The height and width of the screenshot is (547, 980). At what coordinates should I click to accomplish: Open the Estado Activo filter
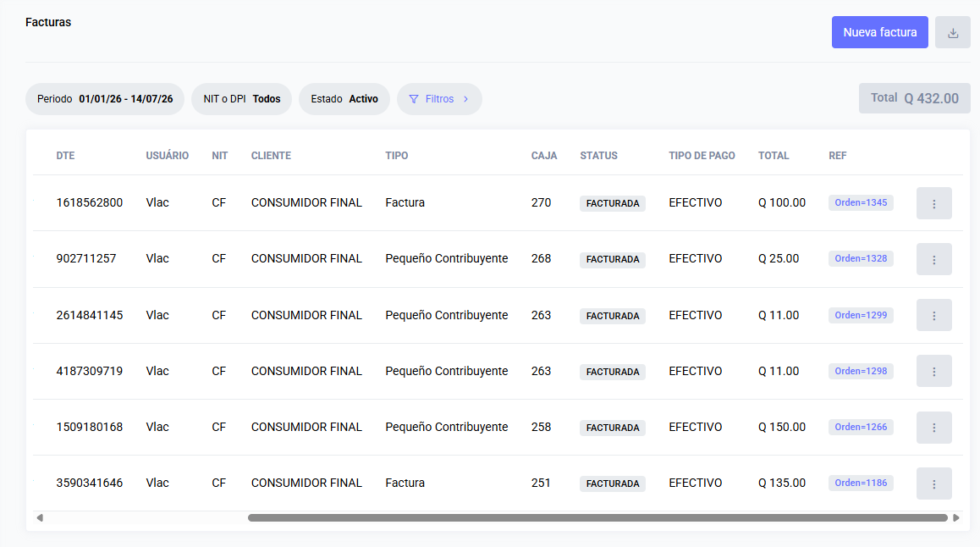(344, 99)
